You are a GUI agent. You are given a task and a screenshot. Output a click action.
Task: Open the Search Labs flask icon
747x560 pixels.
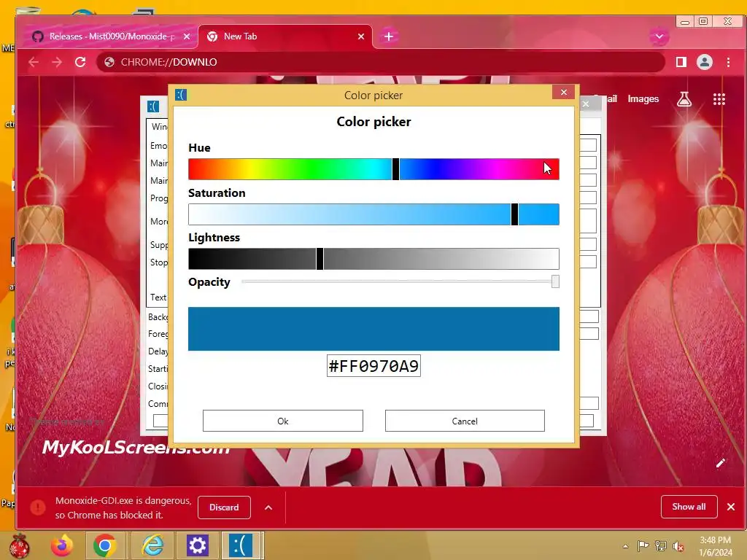click(684, 99)
